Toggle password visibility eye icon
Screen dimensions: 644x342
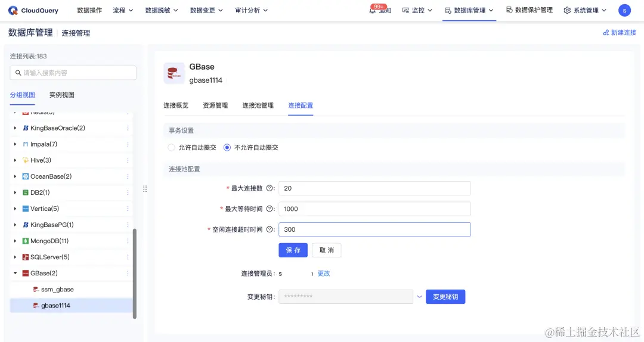point(419,297)
